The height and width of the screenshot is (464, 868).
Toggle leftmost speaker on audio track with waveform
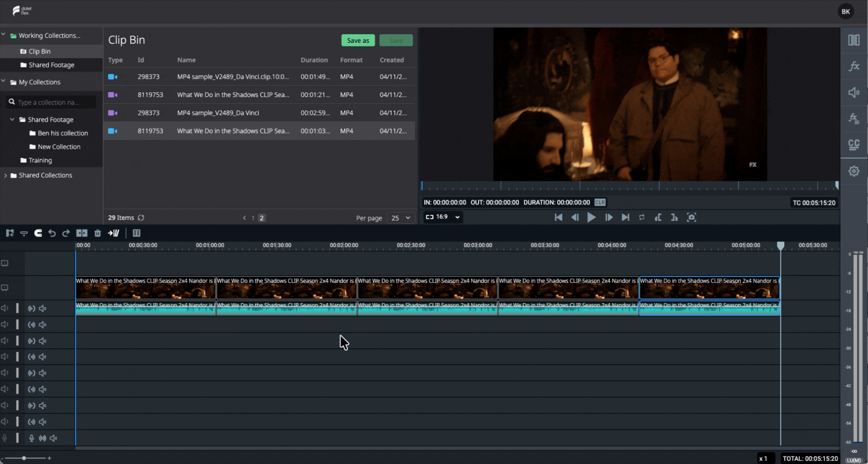coord(5,308)
